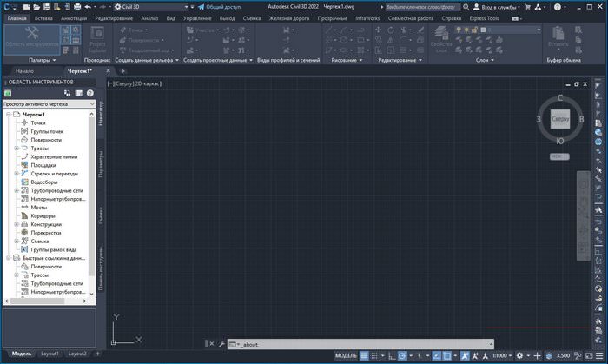Toggle snap mode in the status bar
Image resolution: width=608 pixels, height=364 pixels.
coord(377,355)
